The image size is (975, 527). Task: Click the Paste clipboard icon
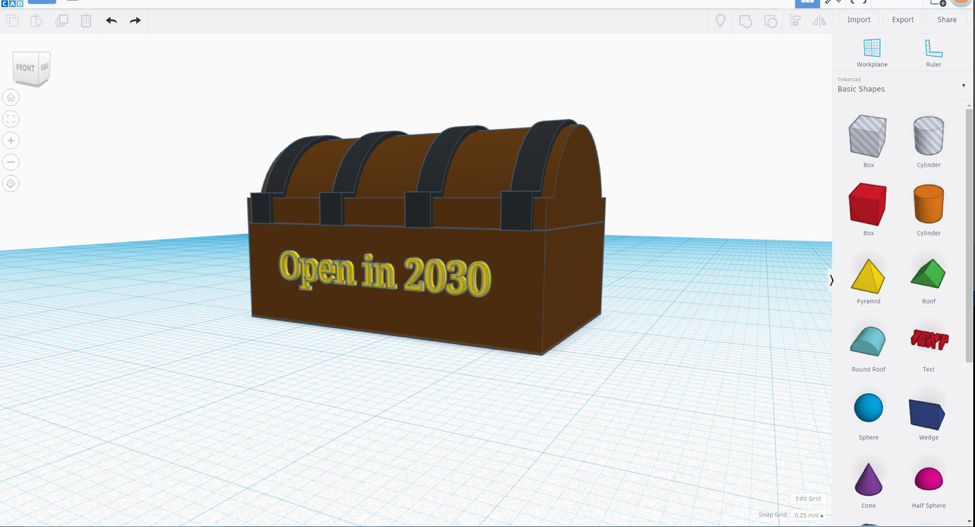(37, 21)
